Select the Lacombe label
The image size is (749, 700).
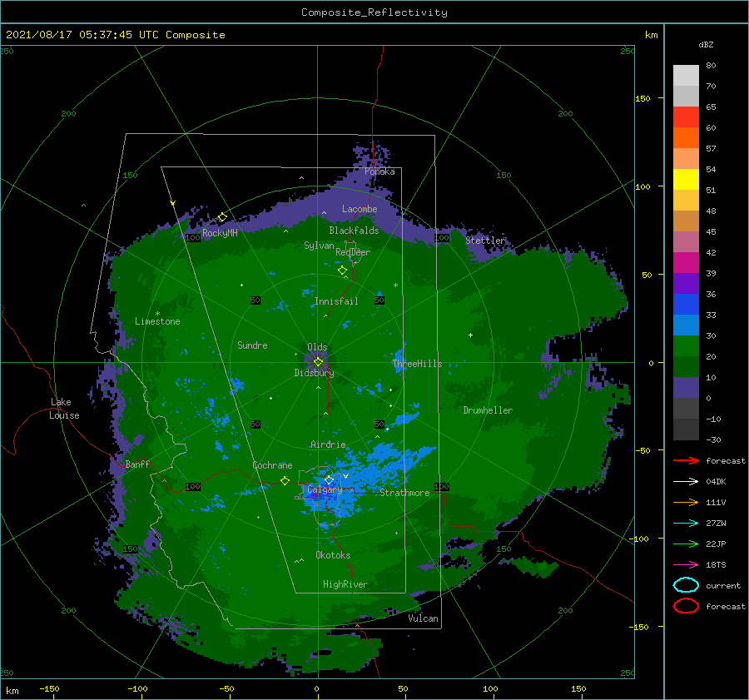(360, 209)
